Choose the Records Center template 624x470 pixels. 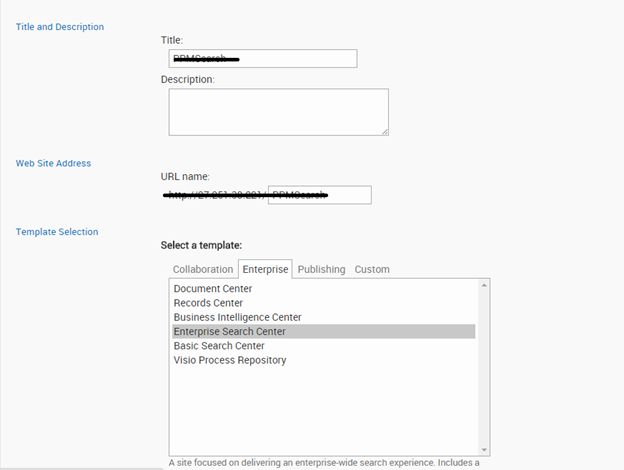pos(208,303)
